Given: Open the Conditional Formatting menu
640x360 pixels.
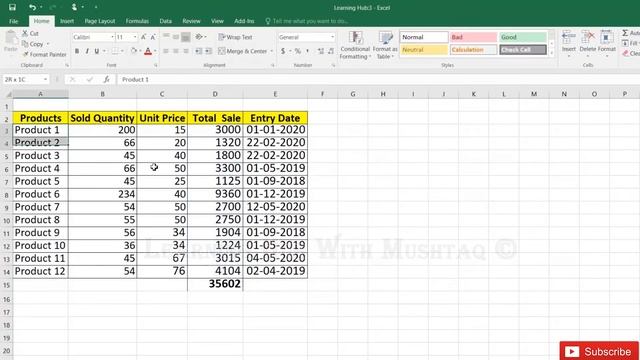Looking at the screenshot, I should pos(355,45).
